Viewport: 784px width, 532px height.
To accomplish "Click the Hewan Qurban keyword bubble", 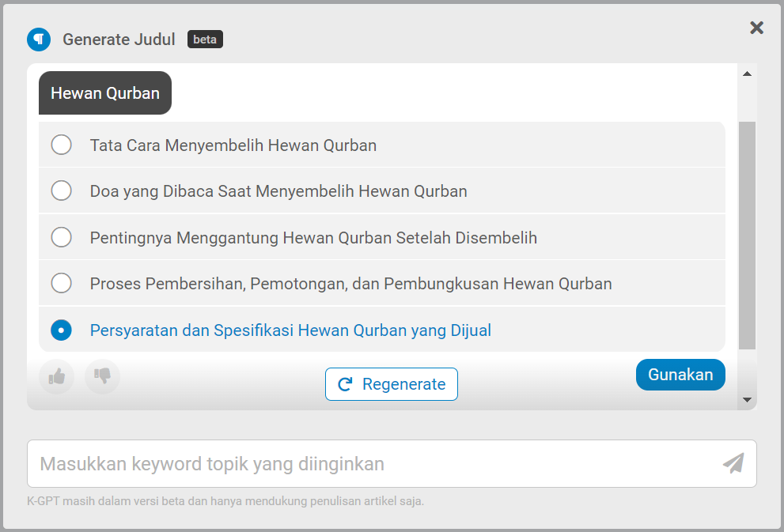I will click(105, 93).
